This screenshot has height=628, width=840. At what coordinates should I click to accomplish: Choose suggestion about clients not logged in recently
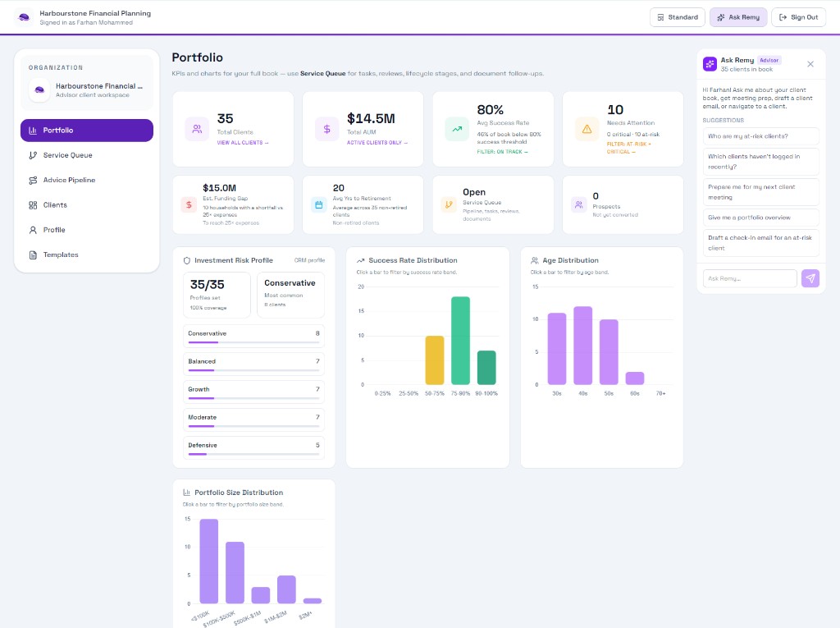760,162
